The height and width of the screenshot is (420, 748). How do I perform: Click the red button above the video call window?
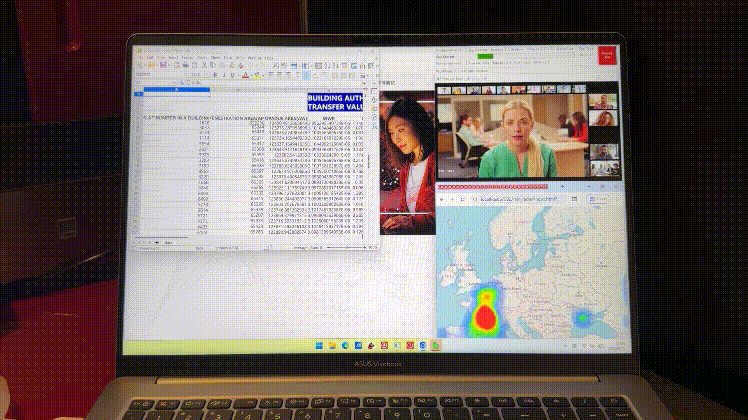(x=607, y=55)
